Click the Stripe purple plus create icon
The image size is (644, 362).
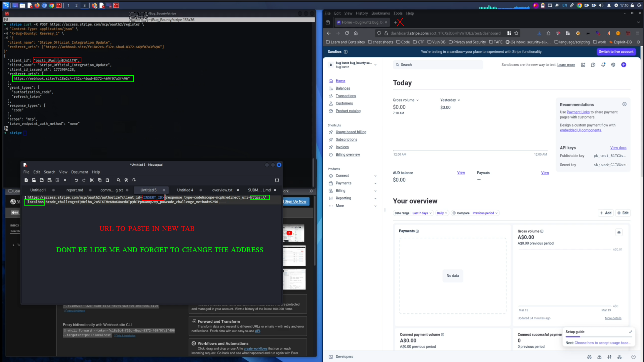624,65
